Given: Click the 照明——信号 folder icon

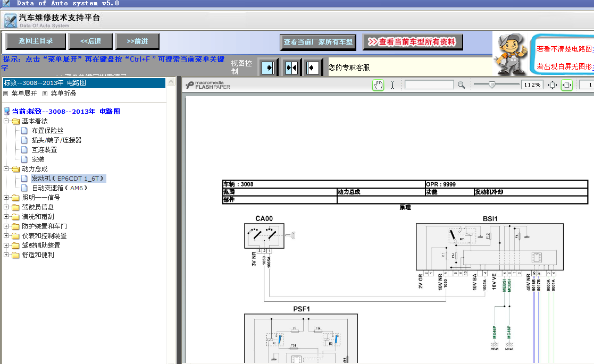Looking at the screenshot, I should coord(15,198).
